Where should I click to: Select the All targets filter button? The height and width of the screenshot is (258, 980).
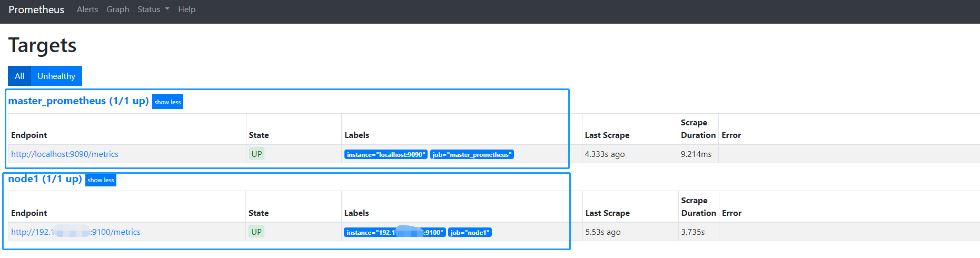point(19,76)
